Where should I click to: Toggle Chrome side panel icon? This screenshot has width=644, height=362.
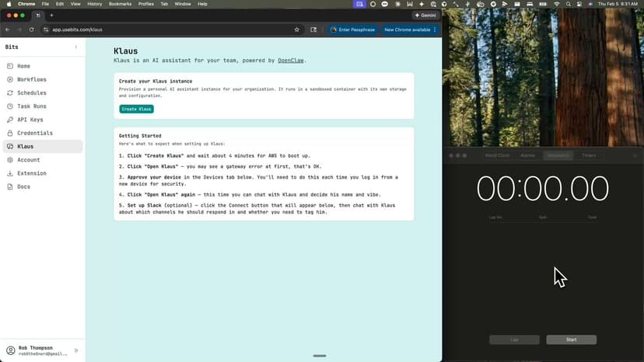pyautogui.click(x=313, y=30)
